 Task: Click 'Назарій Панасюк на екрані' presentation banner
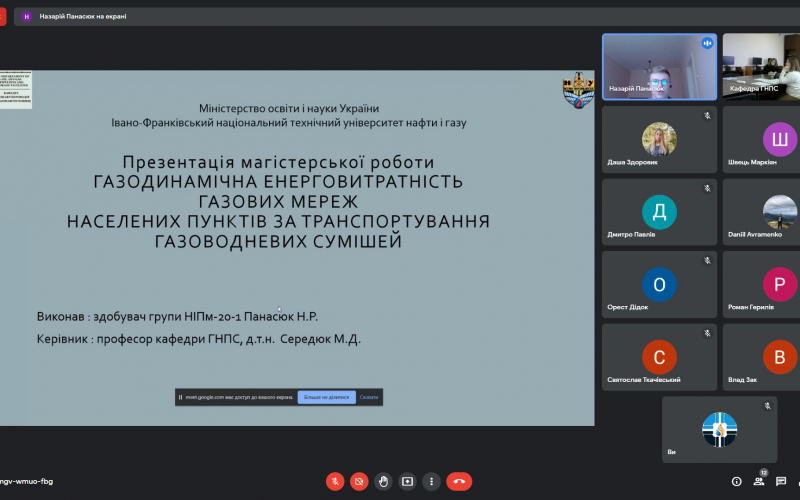point(407,16)
